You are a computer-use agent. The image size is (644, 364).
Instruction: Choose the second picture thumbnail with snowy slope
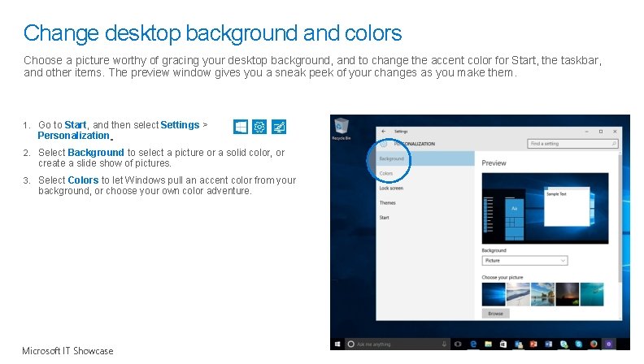point(518,294)
